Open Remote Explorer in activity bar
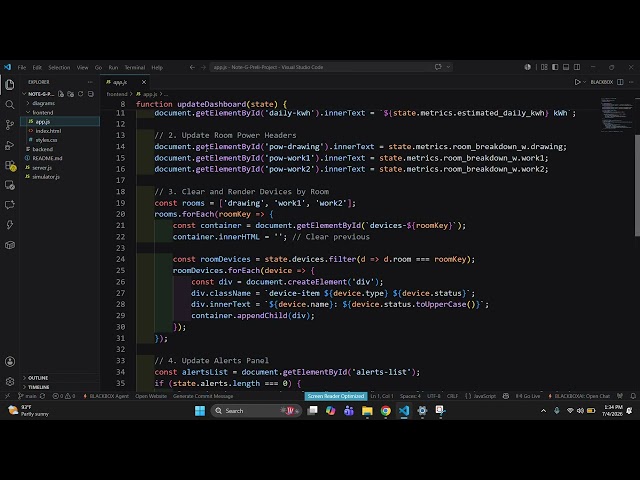Screen dimensions: 640x480 tap(10, 185)
